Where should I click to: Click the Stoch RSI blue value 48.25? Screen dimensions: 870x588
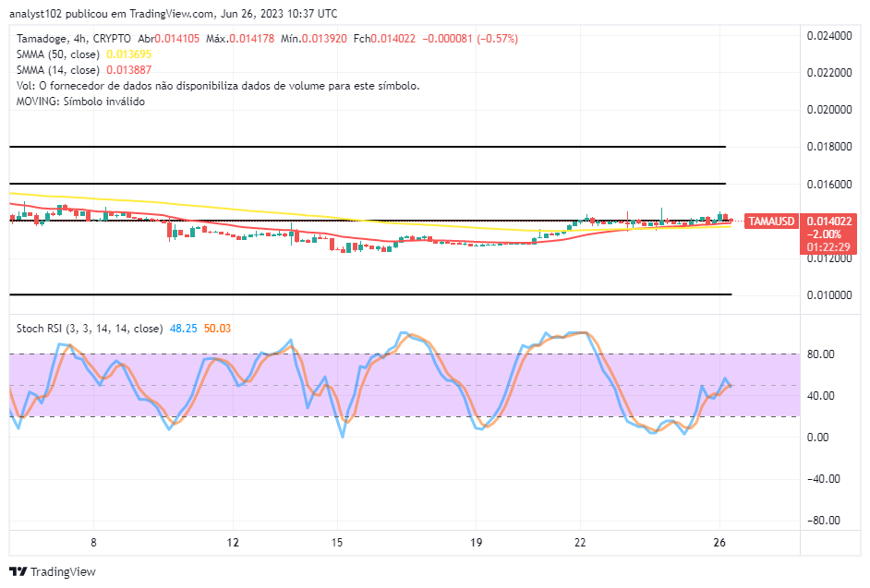pos(184,329)
